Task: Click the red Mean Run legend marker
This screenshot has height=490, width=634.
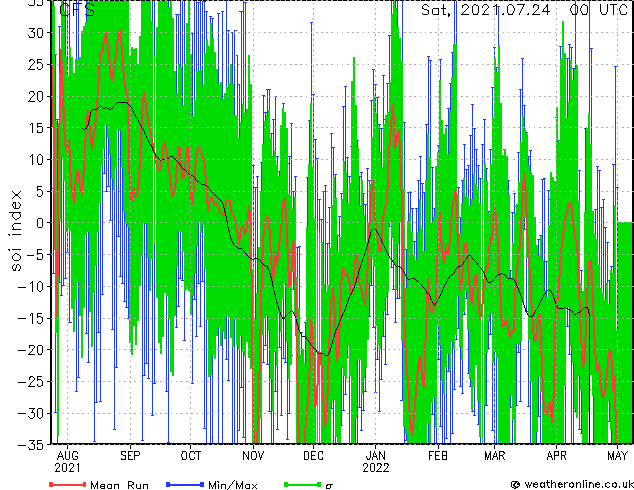Action: [67, 485]
